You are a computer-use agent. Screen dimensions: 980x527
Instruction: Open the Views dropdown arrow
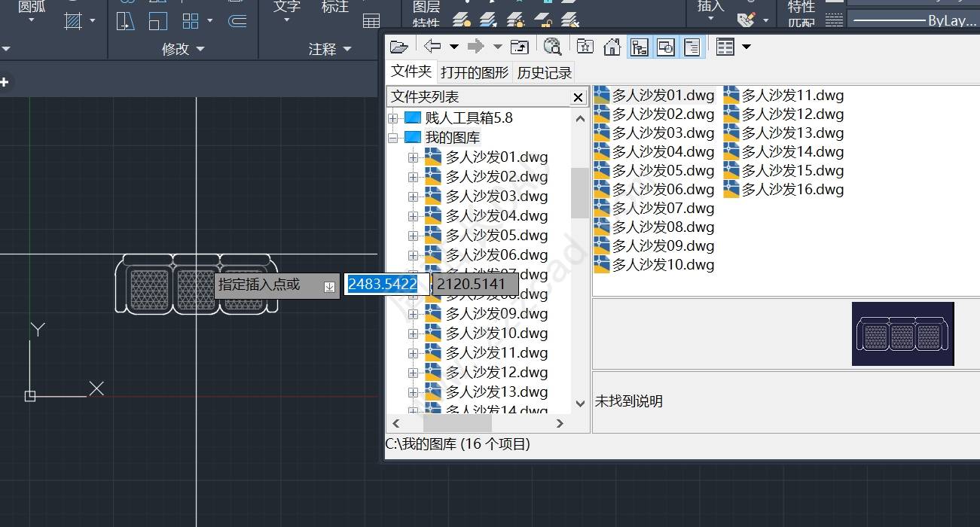746,47
